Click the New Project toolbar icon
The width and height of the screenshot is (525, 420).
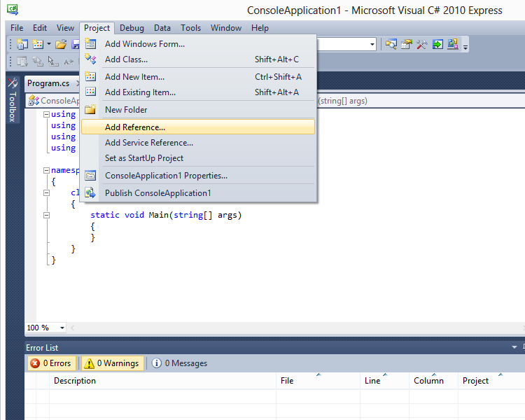22,44
